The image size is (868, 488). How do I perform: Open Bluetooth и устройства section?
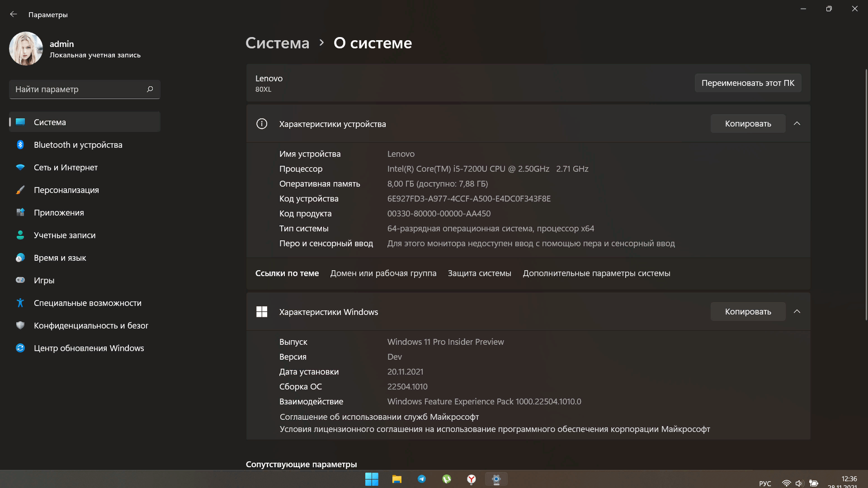(x=85, y=145)
